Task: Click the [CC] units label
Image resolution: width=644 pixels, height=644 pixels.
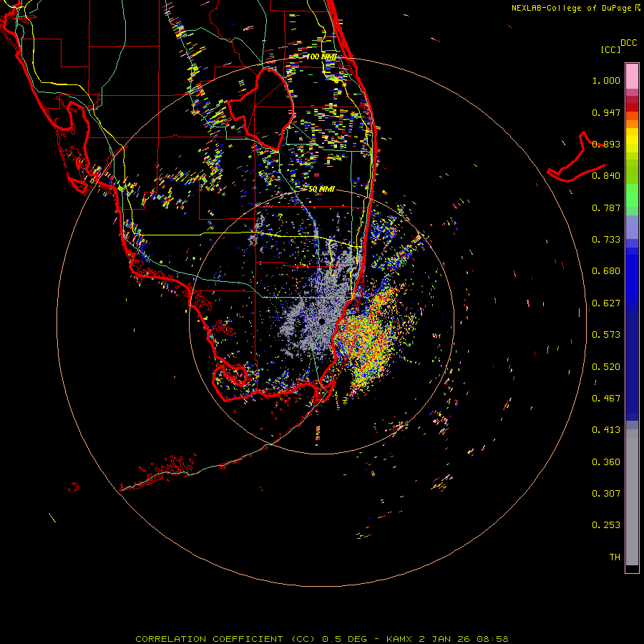Action: pyautogui.click(x=610, y=49)
